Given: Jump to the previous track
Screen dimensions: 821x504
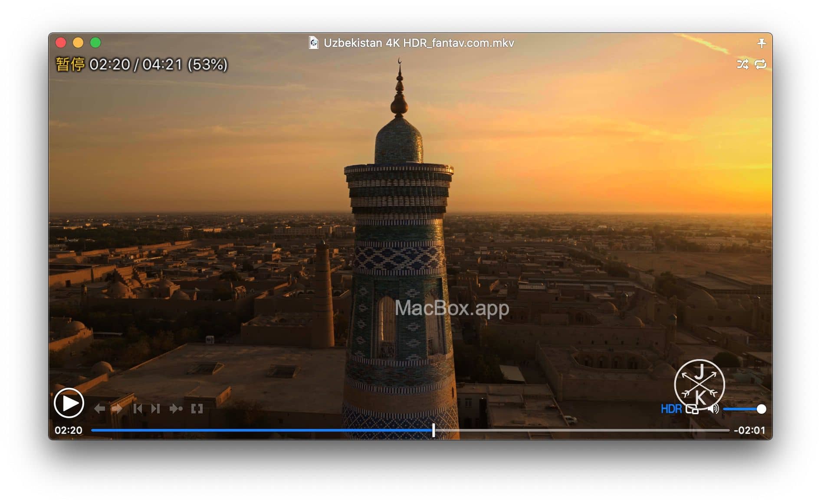Looking at the screenshot, I should [138, 409].
